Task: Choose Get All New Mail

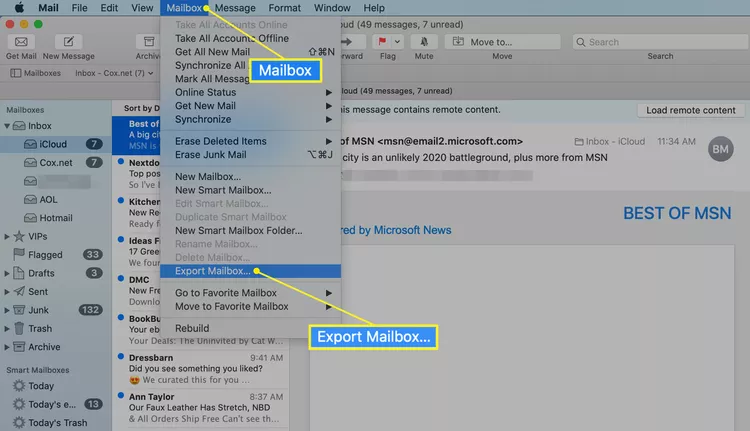Action: click(250, 52)
